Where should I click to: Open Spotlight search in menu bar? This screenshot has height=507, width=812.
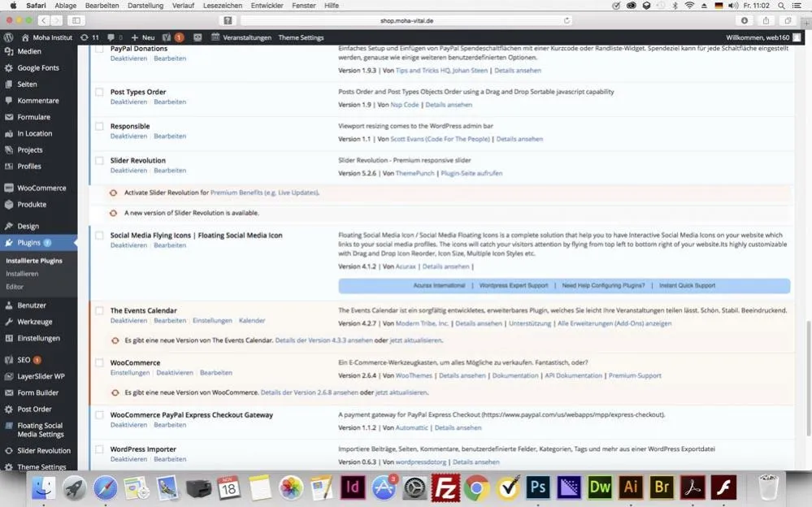[781, 5]
